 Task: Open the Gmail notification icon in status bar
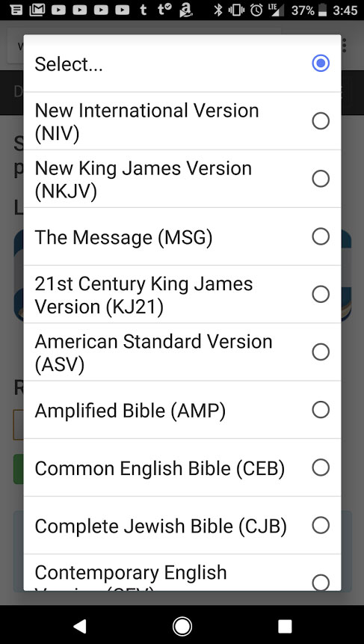click(x=37, y=10)
